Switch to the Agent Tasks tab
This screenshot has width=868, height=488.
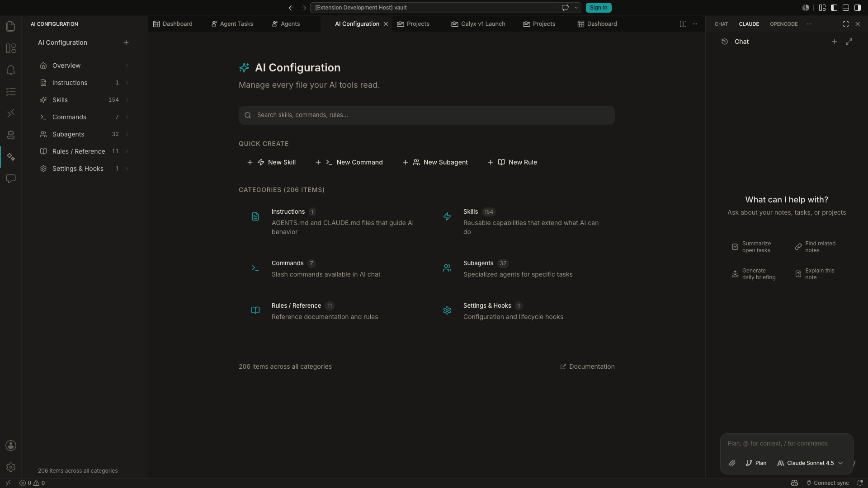pos(232,24)
